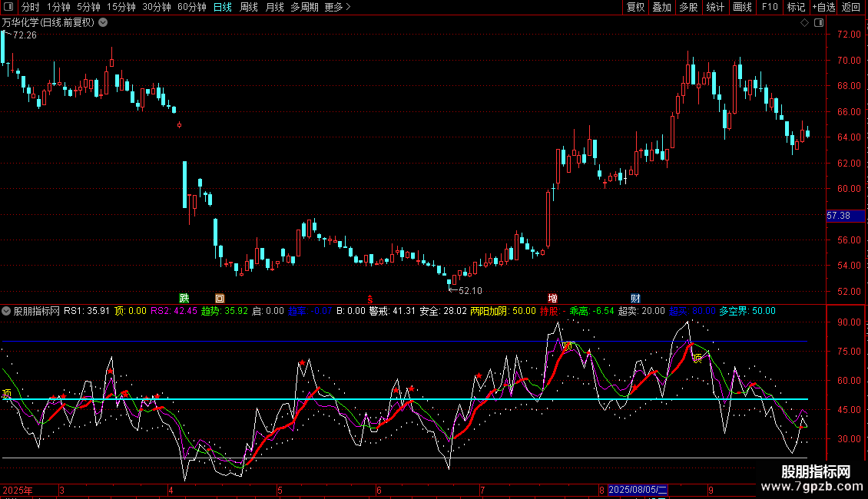Click month 4 on the time axis
The height and width of the screenshot is (499, 868).
click(x=171, y=491)
